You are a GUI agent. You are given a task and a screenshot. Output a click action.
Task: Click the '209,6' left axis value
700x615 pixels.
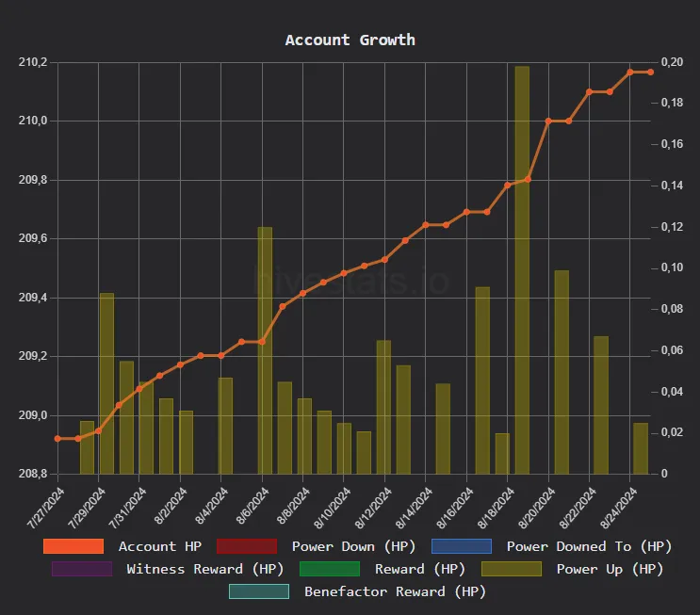coord(33,238)
